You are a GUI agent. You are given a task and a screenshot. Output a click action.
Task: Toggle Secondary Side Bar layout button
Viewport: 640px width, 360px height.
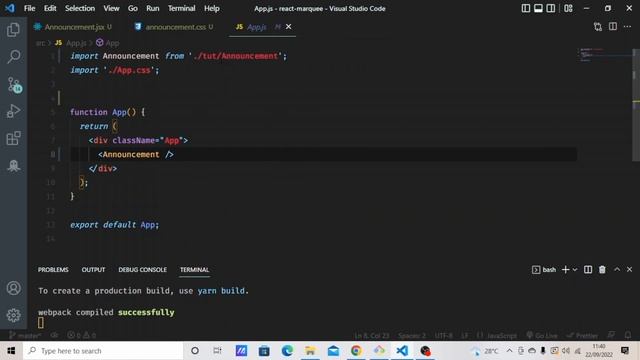pos(551,8)
